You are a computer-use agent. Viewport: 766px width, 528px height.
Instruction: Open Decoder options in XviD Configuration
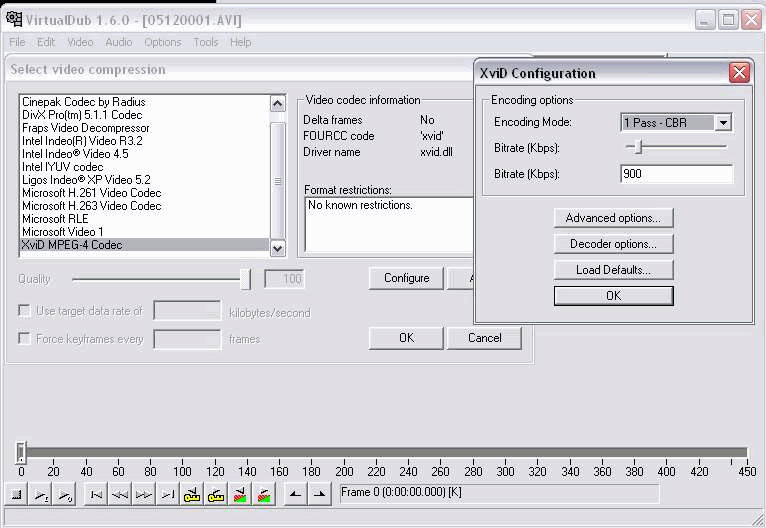(x=613, y=244)
